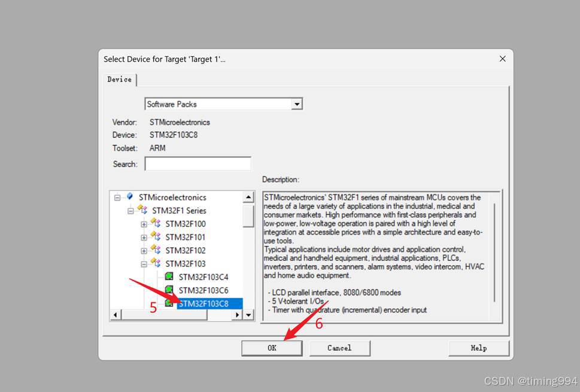Click the STM32F1 Series family icon

point(142,209)
